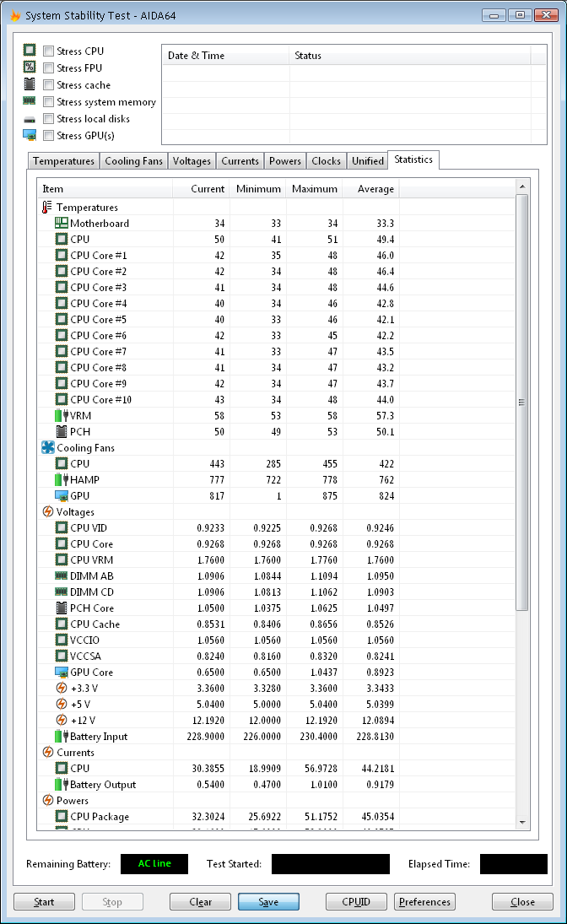Click the Voltages group lightning icon
Screen dimensions: 567x924
tap(48, 511)
